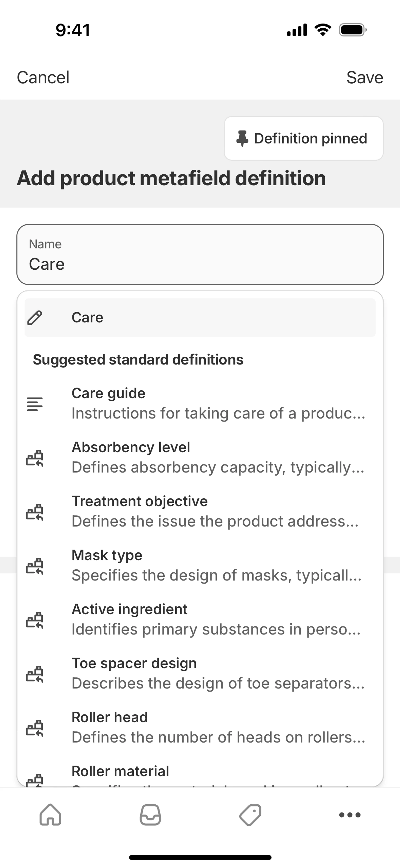This screenshot has width=400, height=868.
Task: Toggle the Definition pinned button
Action: 304,138
